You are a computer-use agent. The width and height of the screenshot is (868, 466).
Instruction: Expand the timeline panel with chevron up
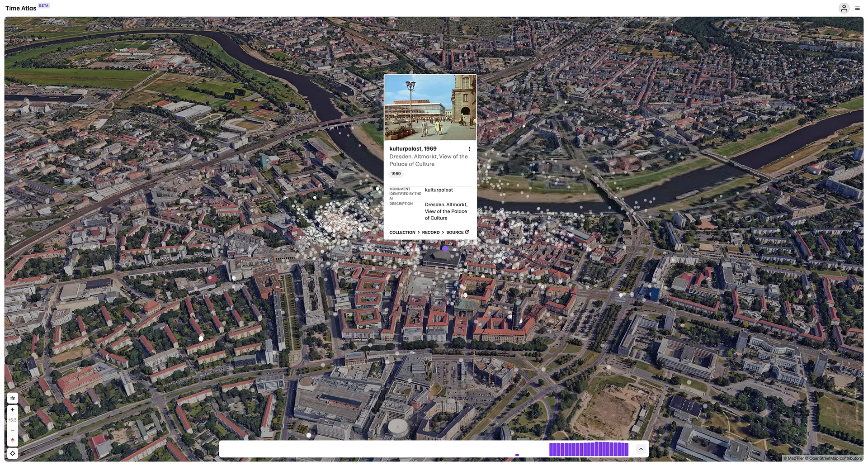pyautogui.click(x=641, y=449)
